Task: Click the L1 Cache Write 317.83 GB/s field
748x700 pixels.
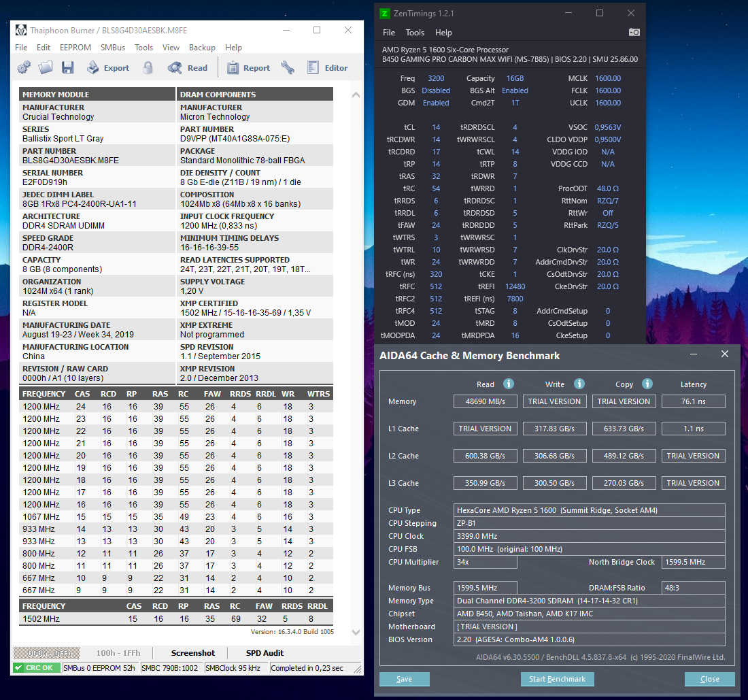Action: (x=554, y=429)
